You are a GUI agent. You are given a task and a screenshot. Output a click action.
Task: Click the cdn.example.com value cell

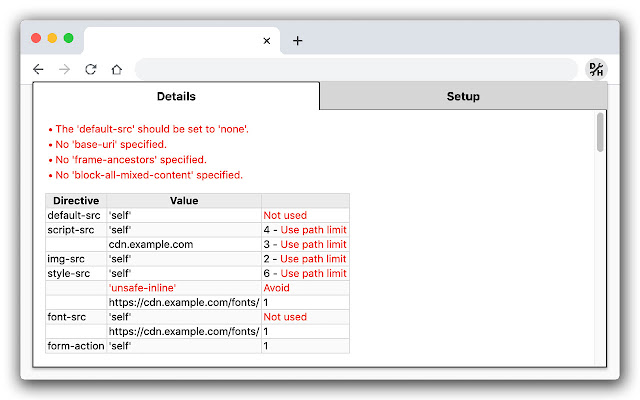click(x=184, y=244)
